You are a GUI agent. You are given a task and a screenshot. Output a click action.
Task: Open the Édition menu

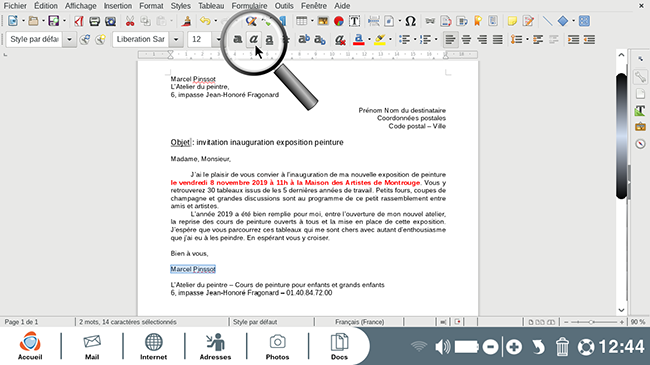pos(46,6)
